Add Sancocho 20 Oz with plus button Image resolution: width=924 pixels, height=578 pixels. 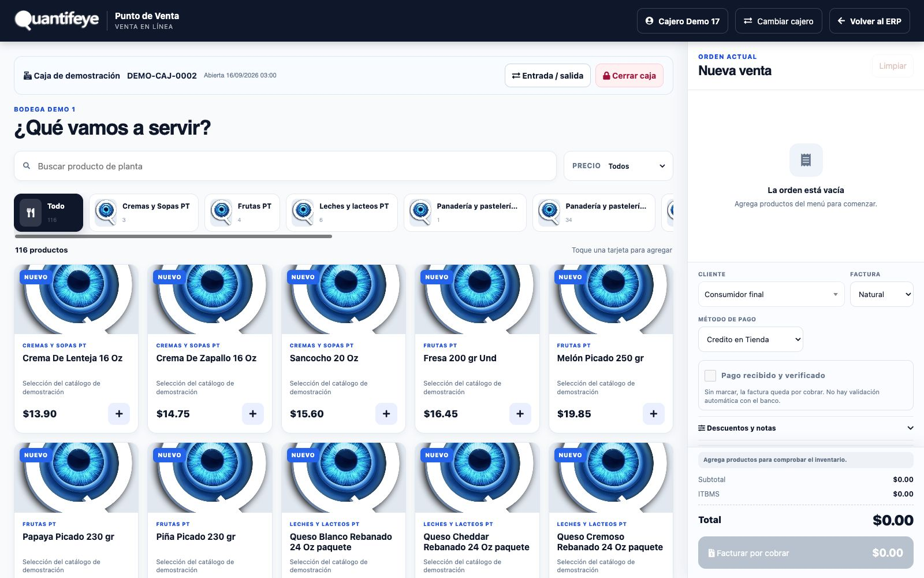click(386, 414)
